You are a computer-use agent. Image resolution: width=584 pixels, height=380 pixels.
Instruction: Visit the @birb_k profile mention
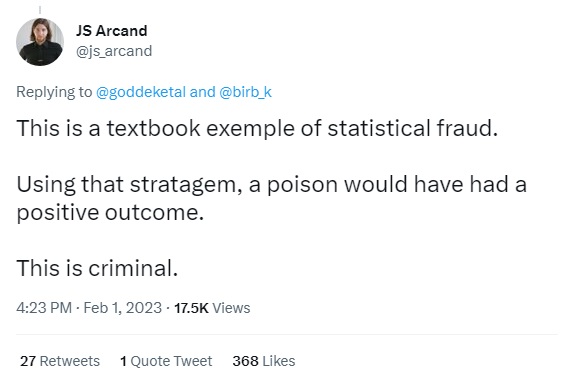pyautogui.click(x=245, y=92)
